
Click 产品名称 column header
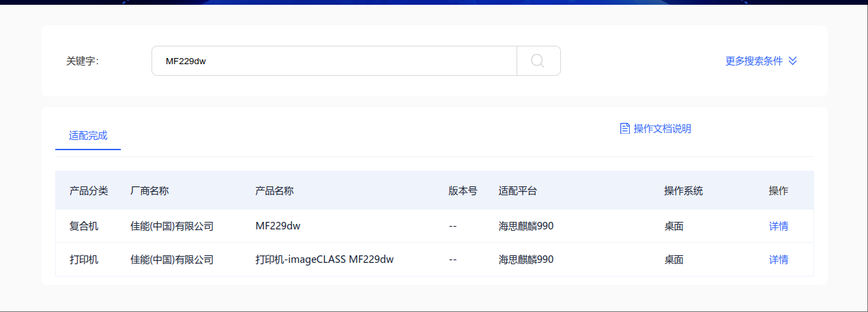pos(274,190)
